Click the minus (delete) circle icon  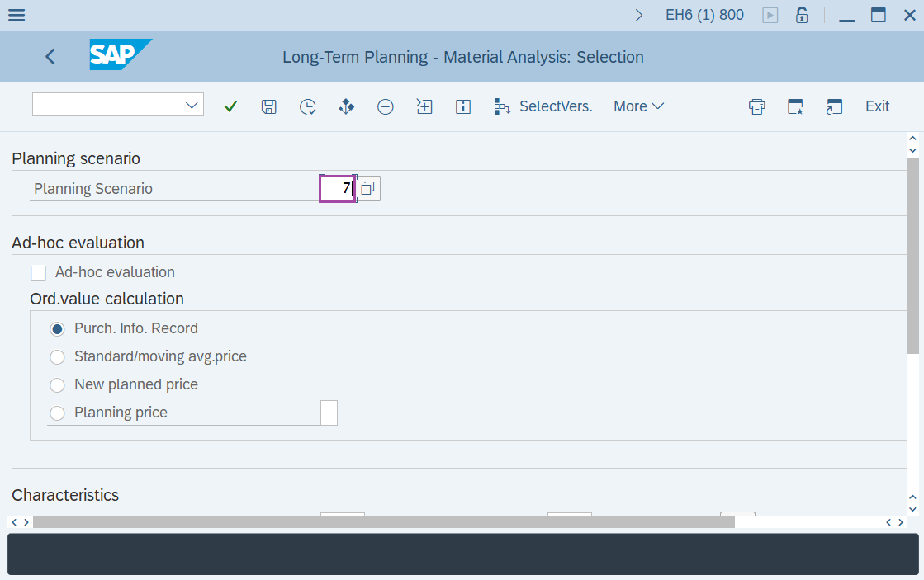385,106
